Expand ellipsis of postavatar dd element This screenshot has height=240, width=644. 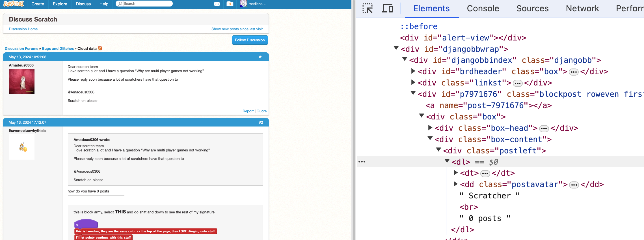tap(574, 185)
